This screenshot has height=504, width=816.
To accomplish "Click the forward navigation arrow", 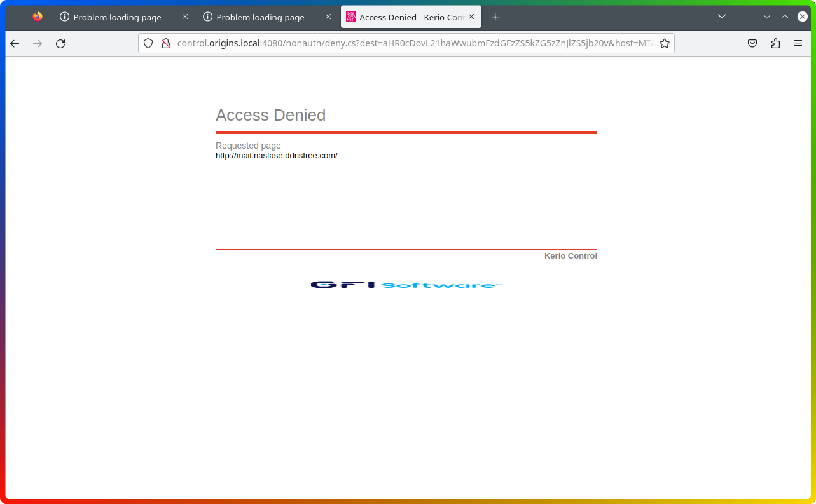I will click(x=38, y=43).
